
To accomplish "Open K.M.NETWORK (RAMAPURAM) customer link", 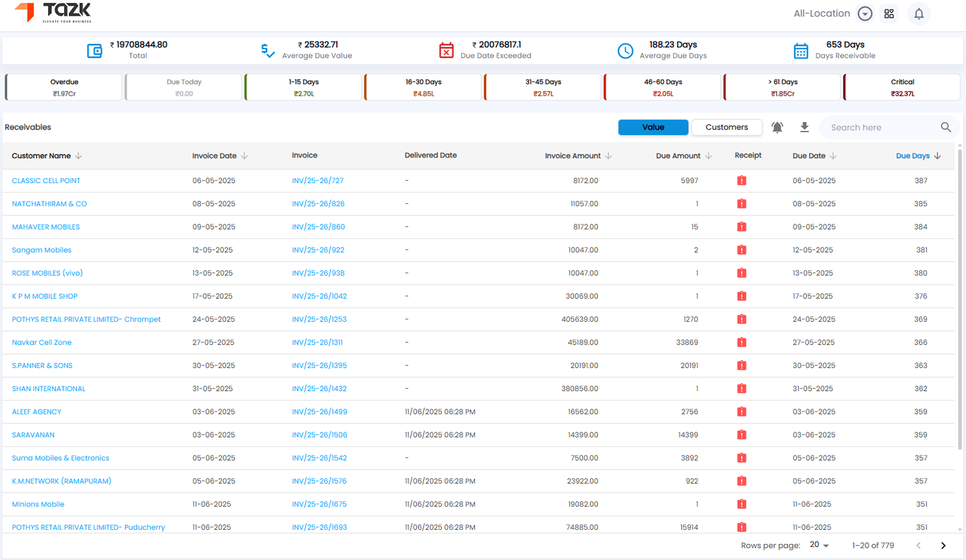I will [x=62, y=481].
